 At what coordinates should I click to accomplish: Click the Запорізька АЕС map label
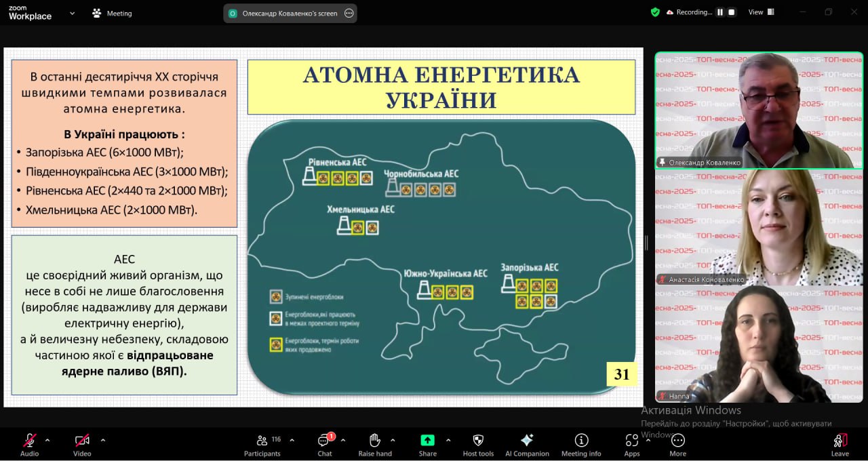(530, 268)
